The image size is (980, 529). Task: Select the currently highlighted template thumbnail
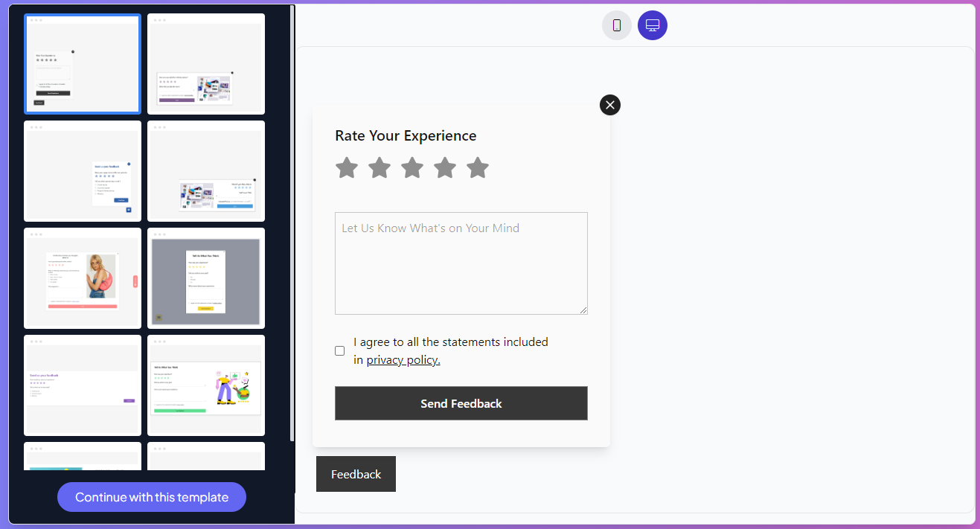pyautogui.click(x=82, y=63)
